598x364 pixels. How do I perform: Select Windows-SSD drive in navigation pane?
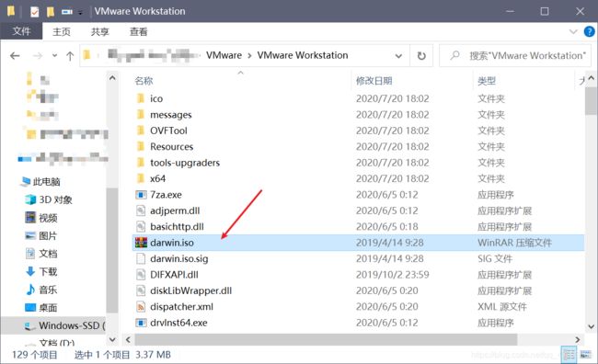(x=53, y=325)
